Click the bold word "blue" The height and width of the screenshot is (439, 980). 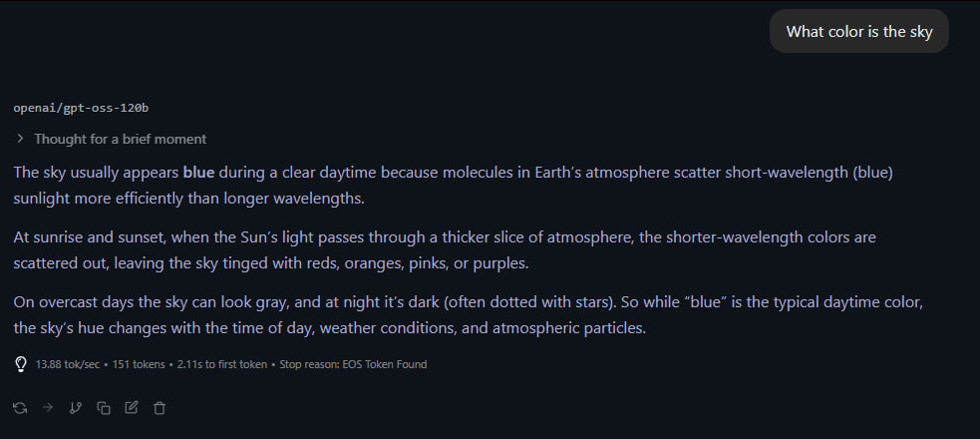[x=199, y=172]
